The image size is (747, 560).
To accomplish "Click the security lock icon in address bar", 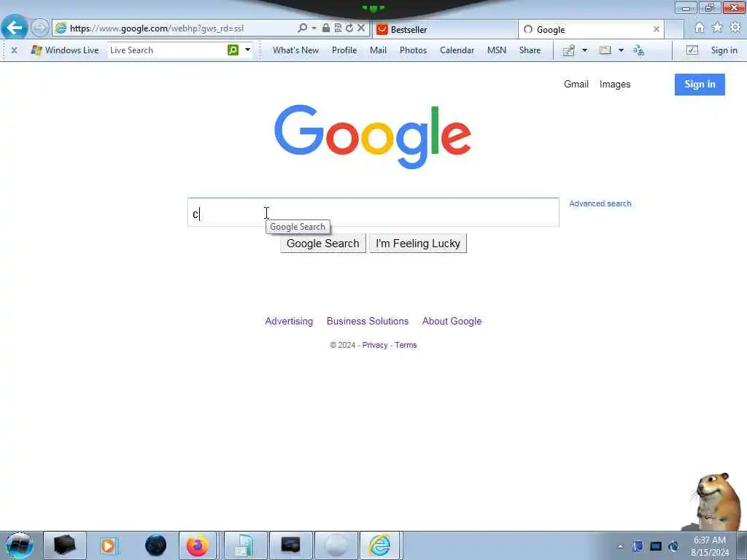I will [326, 28].
